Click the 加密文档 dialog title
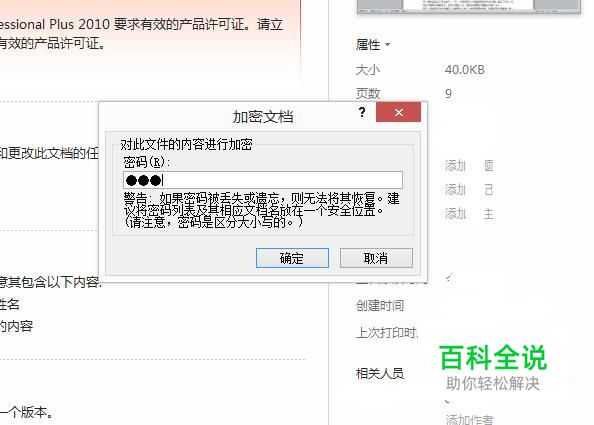The width and height of the screenshot is (594, 425). pyautogui.click(x=263, y=117)
